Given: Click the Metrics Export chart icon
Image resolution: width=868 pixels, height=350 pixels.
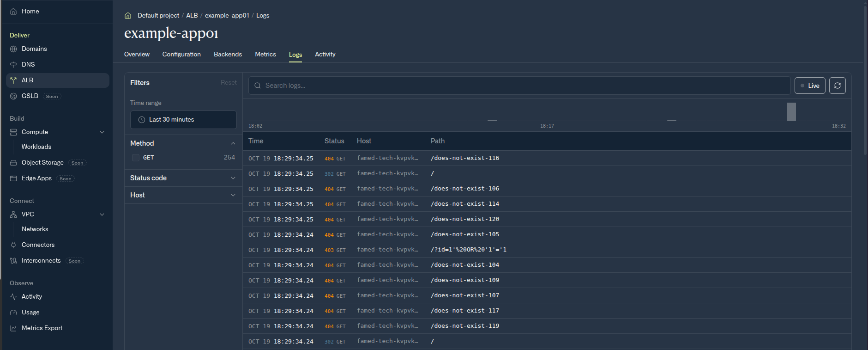Looking at the screenshot, I should point(13,328).
